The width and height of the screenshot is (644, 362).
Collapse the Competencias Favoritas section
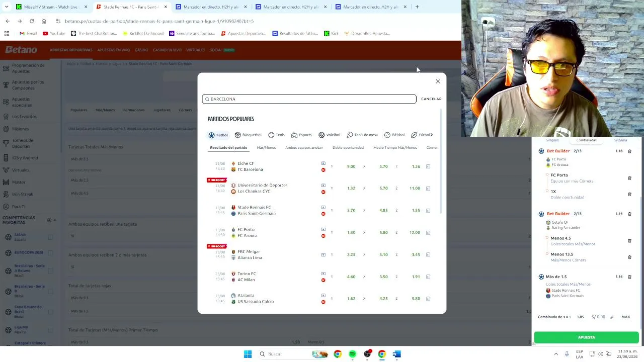click(x=55, y=220)
